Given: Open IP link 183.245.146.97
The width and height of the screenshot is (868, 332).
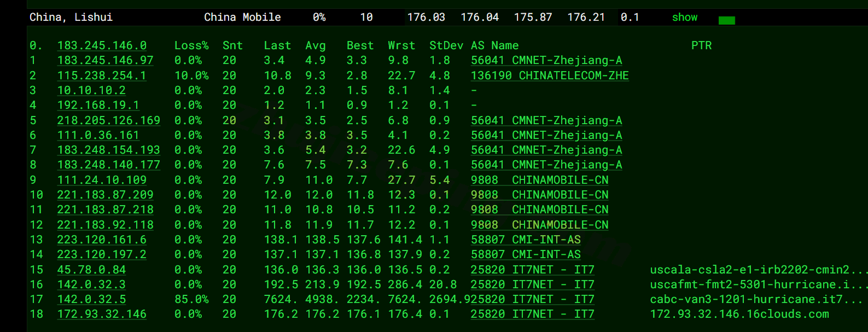Looking at the screenshot, I should click(105, 61).
